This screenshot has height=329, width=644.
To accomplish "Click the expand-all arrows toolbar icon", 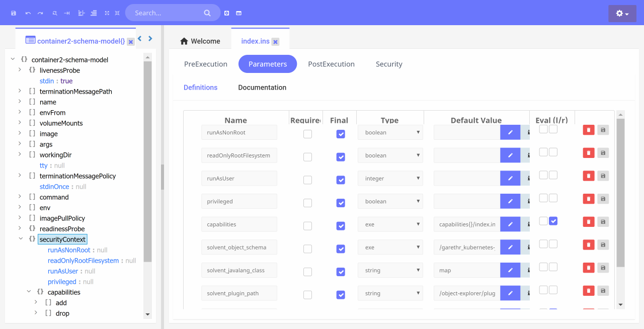I will (x=107, y=13).
